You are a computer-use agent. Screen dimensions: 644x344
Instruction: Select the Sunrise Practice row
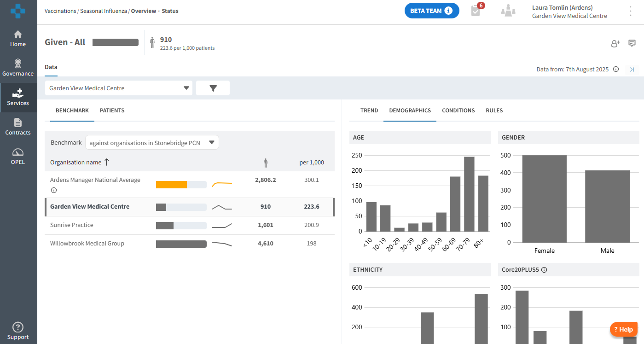[x=190, y=226]
